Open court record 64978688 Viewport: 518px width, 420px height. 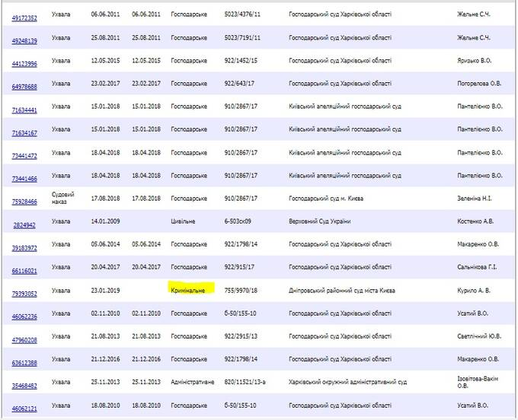pyautogui.click(x=25, y=86)
